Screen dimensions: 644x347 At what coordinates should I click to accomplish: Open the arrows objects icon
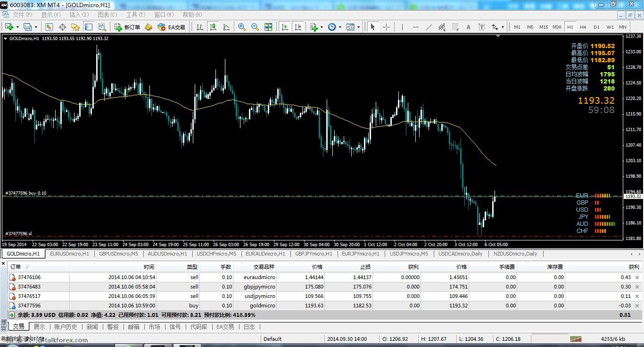(x=495, y=27)
